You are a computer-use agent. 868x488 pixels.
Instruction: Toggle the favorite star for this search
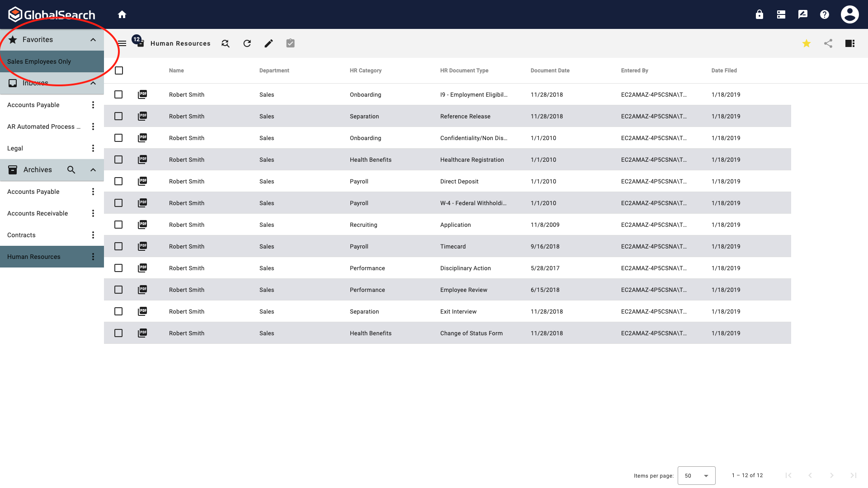[x=807, y=43]
